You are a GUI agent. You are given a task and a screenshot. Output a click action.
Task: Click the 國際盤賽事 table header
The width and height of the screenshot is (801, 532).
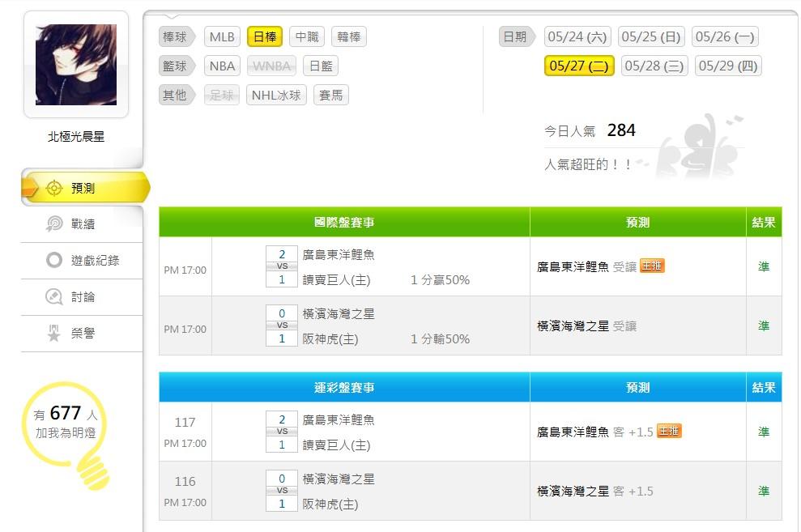tap(344, 222)
